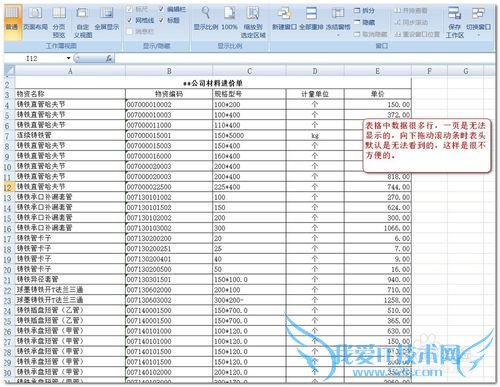Toggle the Headings (标题) checkbox

click(x=169, y=20)
